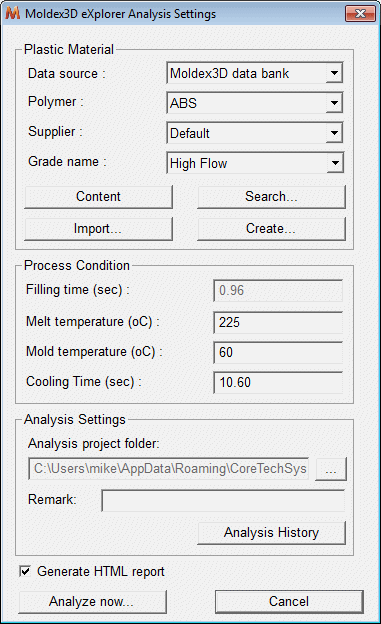Expand the Polymer dropdown showing ABS

[255, 103]
